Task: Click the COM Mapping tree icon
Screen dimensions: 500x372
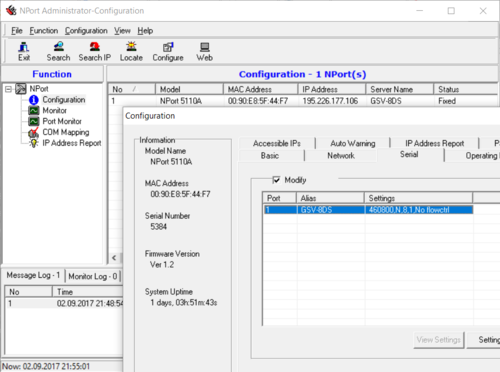Action: pos(33,132)
